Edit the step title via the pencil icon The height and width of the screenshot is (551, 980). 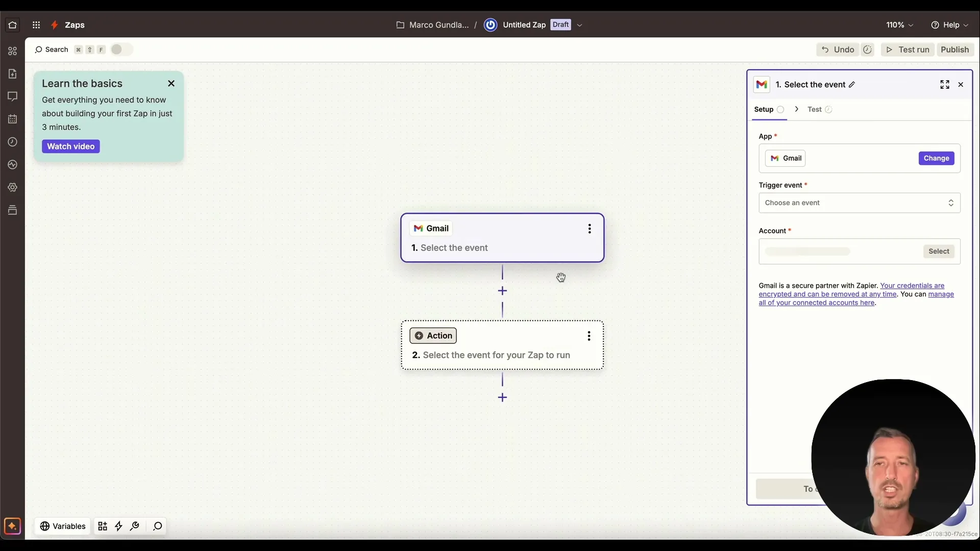click(851, 84)
